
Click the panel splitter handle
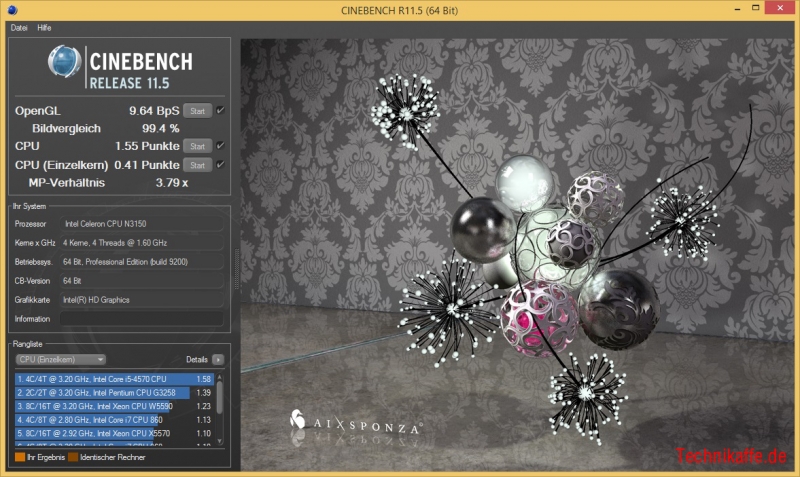click(x=236, y=269)
